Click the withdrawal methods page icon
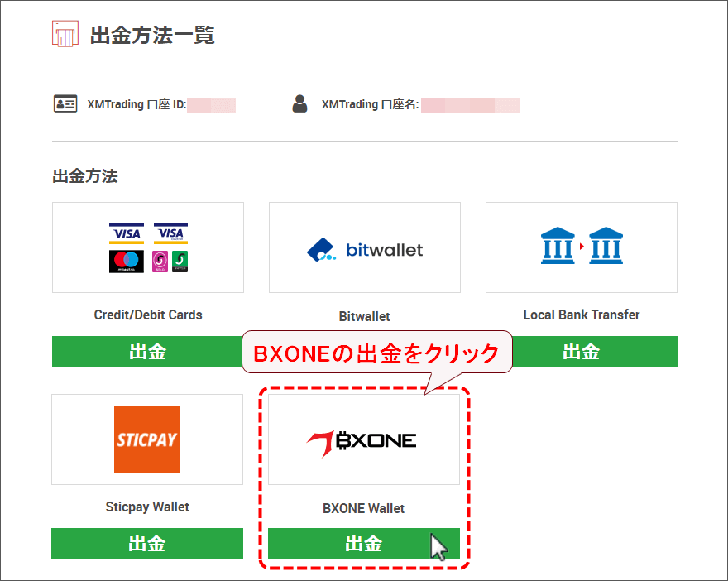This screenshot has width=728, height=581. pyautogui.click(x=65, y=33)
